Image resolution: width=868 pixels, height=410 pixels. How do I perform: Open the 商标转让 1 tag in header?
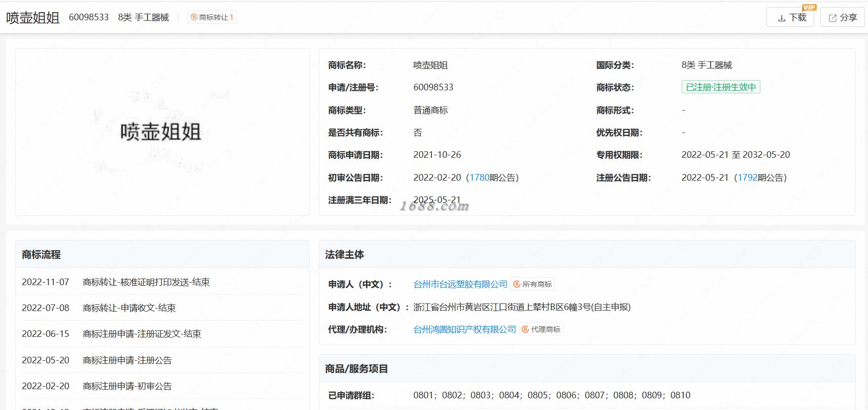[x=212, y=17]
